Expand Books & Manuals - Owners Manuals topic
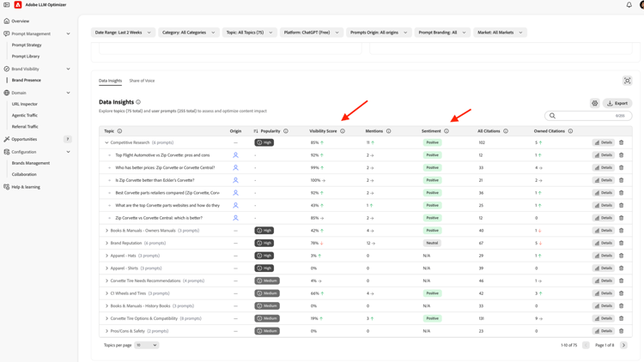 tap(106, 231)
